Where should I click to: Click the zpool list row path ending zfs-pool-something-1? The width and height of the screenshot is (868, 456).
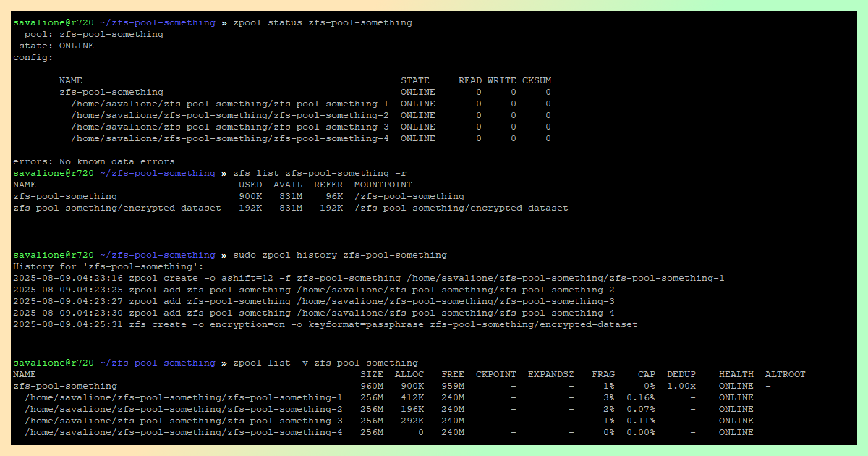pyautogui.click(x=184, y=397)
